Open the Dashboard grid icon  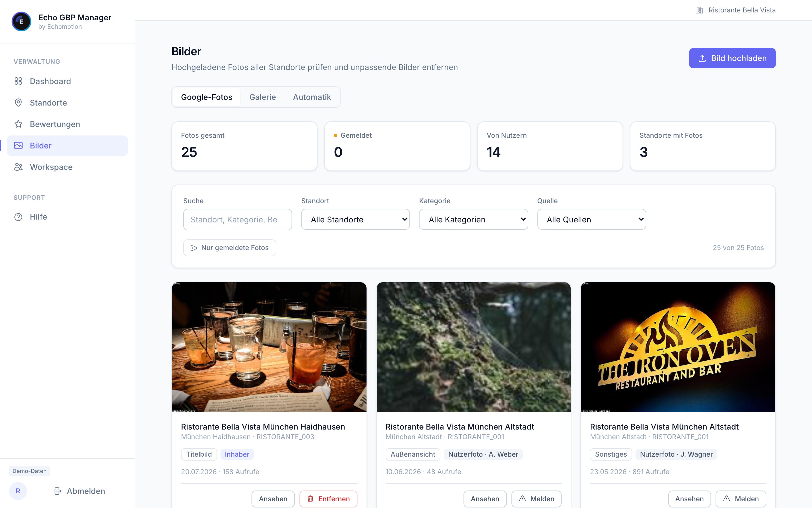pos(18,81)
